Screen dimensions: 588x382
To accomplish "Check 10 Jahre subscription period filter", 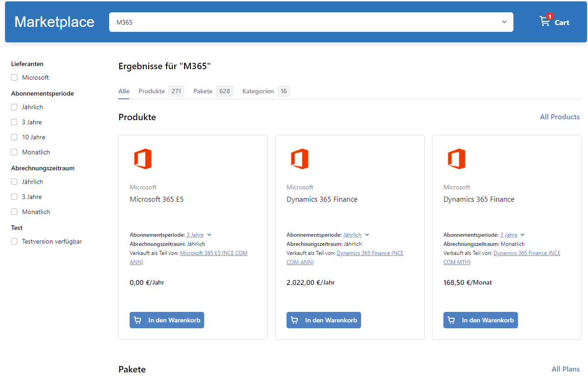I will point(14,137).
